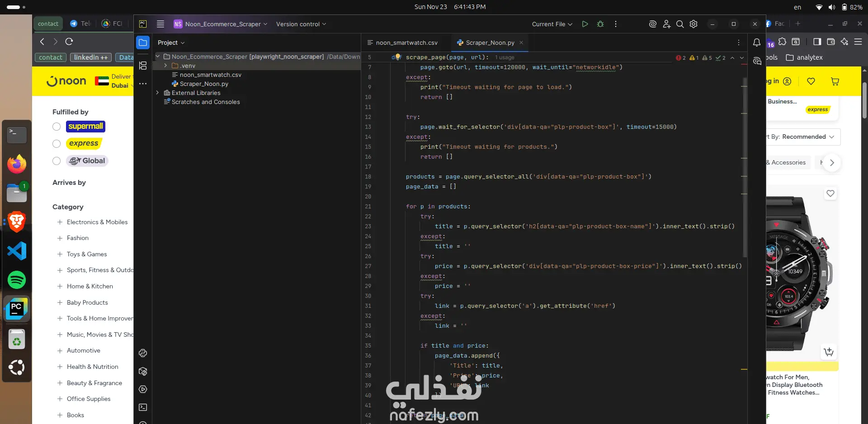Open the Version control dropdown

point(301,24)
